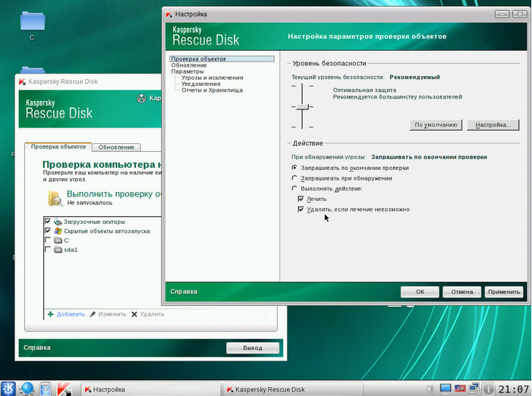Launch the web browser globe icon in taskbar
The width and height of the screenshot is (532, 396).
(x=27, y=388)
